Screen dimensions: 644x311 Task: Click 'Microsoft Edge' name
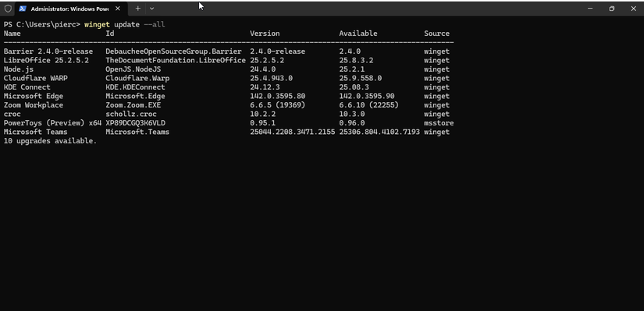(x=34, y=97)
